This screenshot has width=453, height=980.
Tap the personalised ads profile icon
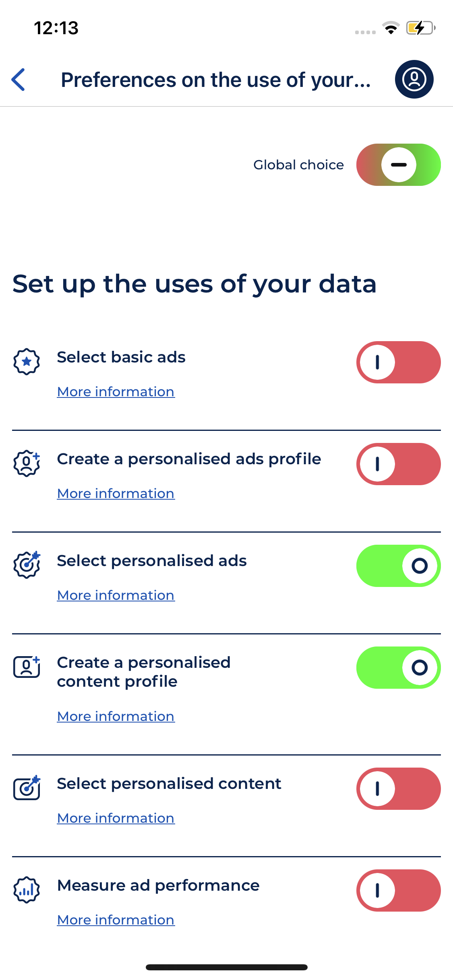click(27, 463)
